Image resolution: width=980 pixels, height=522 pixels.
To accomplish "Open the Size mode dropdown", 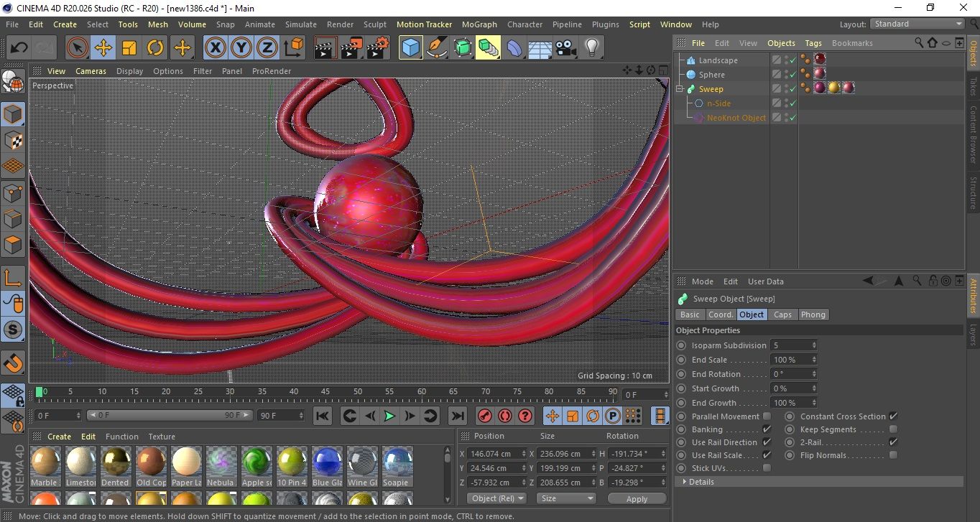I will click(x=568, y=498).
